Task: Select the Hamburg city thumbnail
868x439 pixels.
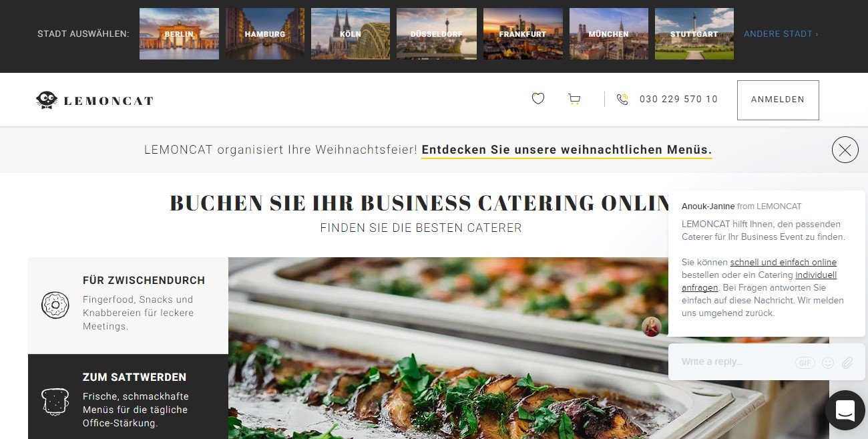Action: (265, 33)
